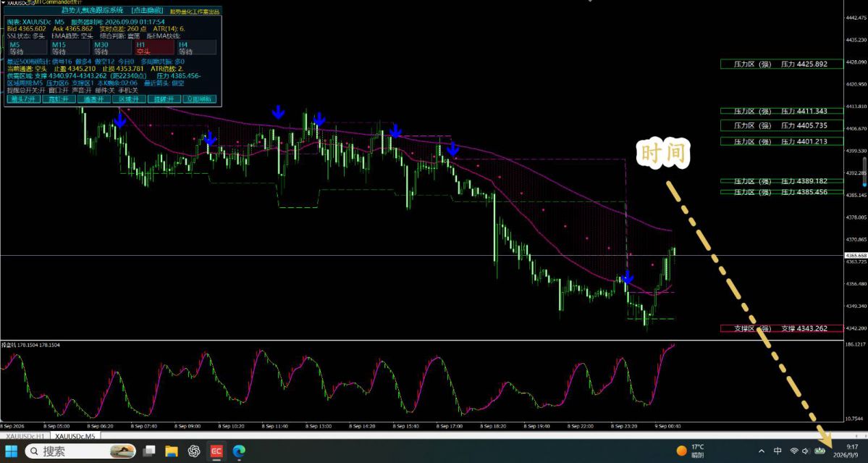Click the taskbar 搜索 search box
Image resolution: width=868 pixels, height=463 pixels.
tap(81, 451)
